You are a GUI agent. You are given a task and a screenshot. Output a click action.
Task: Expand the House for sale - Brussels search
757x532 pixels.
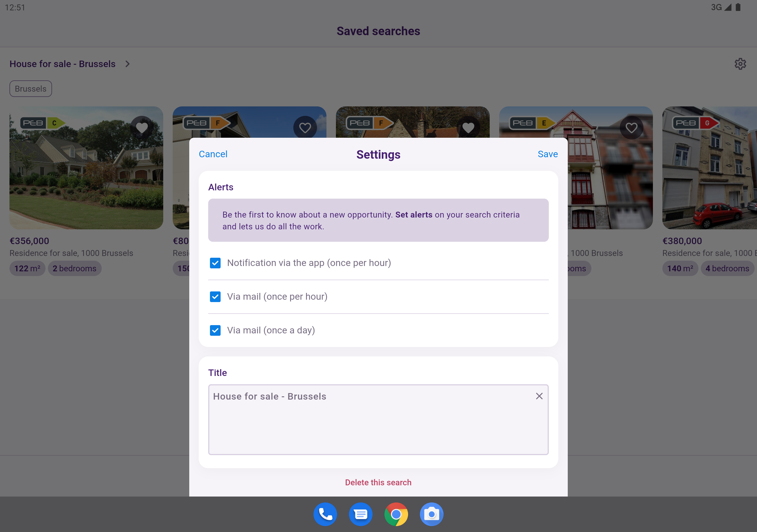click(127, 64)
